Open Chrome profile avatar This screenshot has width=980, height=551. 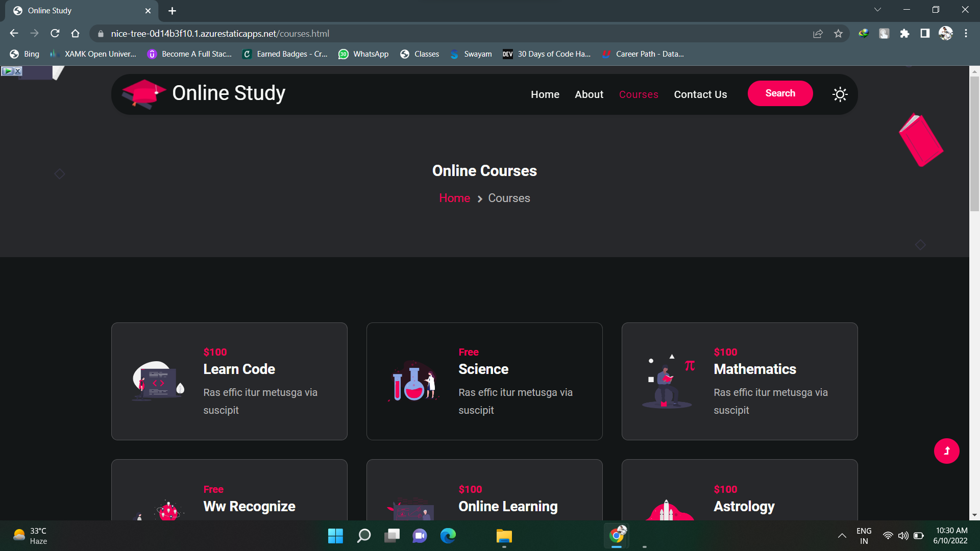pos(945,34)
